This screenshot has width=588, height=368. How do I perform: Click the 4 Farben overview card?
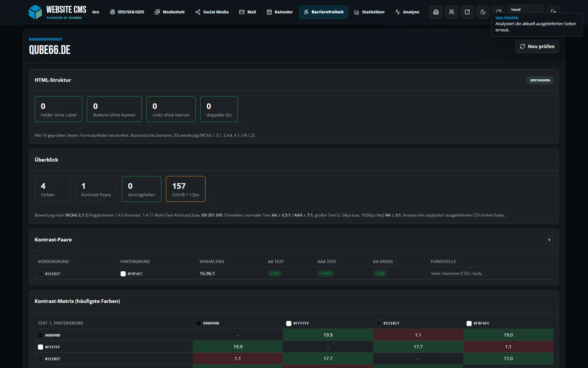53,189
